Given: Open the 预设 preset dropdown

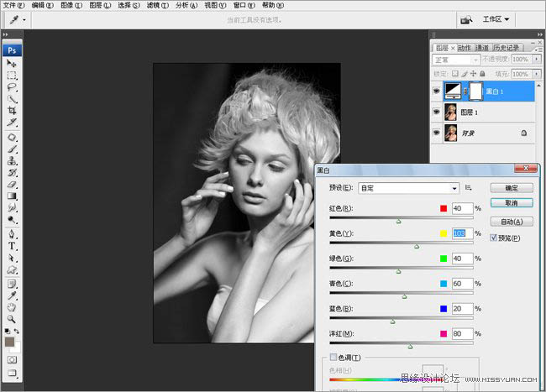Looking at the screenshot, I should pyautogui.click(x=409, y=188).
